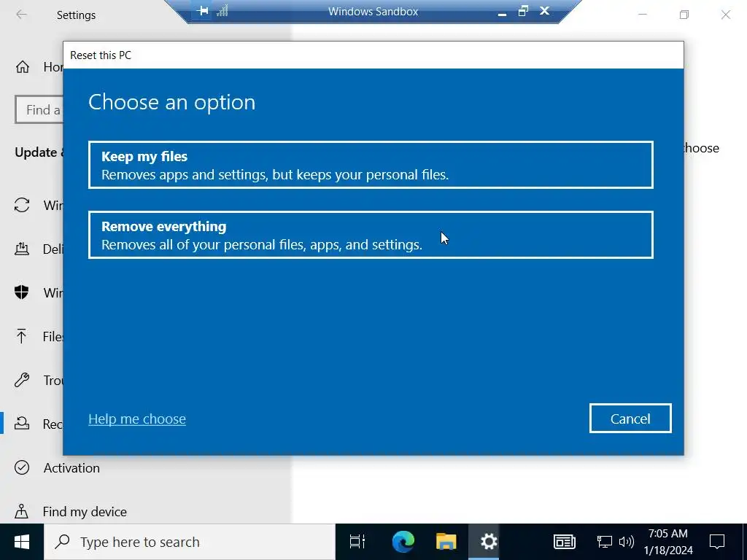The height and width of the screenshot is (560, 747).
Task: Open the Windows Update sync icon
Action: point(22,205)
